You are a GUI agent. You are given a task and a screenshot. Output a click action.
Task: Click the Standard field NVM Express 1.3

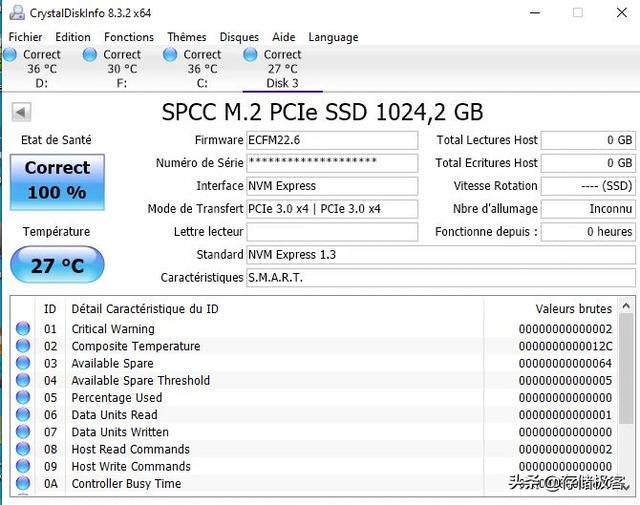[x=441, y=254]
